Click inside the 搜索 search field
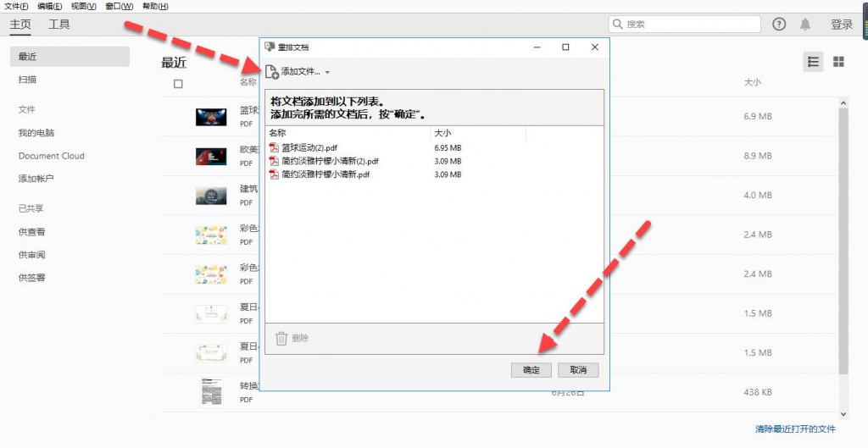This screenshot has width=868, height=448. (685, 24)
